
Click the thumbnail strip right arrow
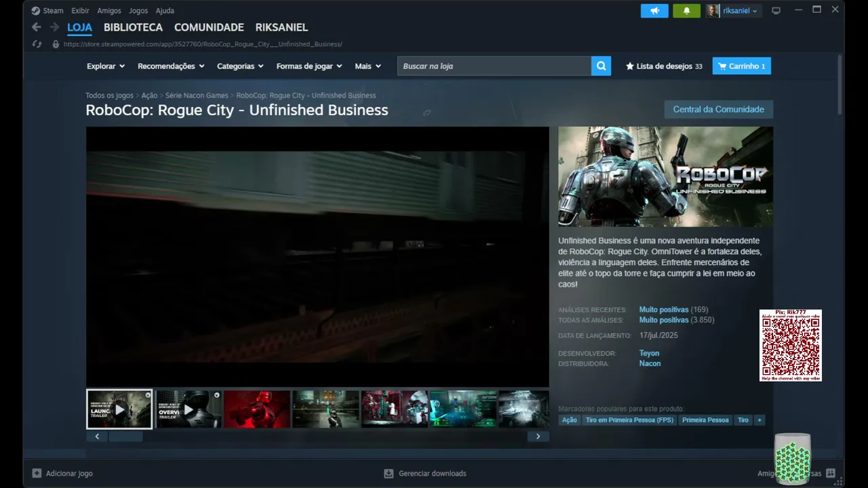tap(538, 436)
